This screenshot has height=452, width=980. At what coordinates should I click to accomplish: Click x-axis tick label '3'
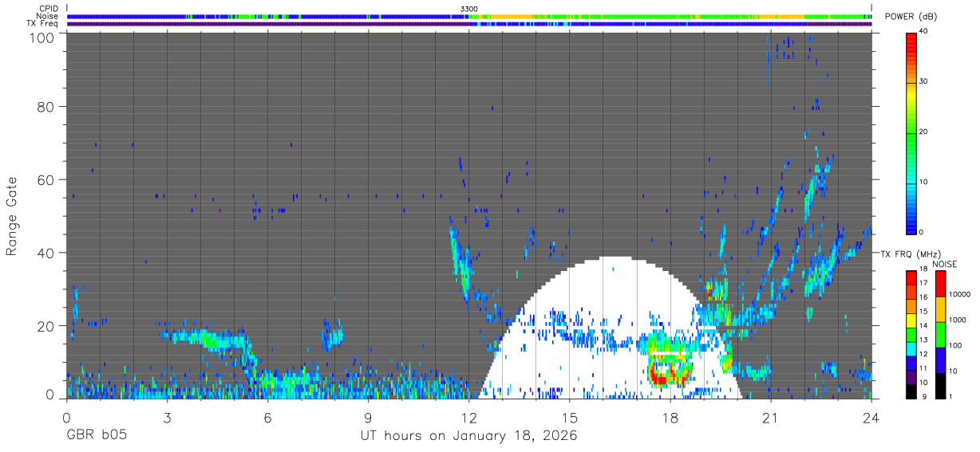(x=168, y=418)
